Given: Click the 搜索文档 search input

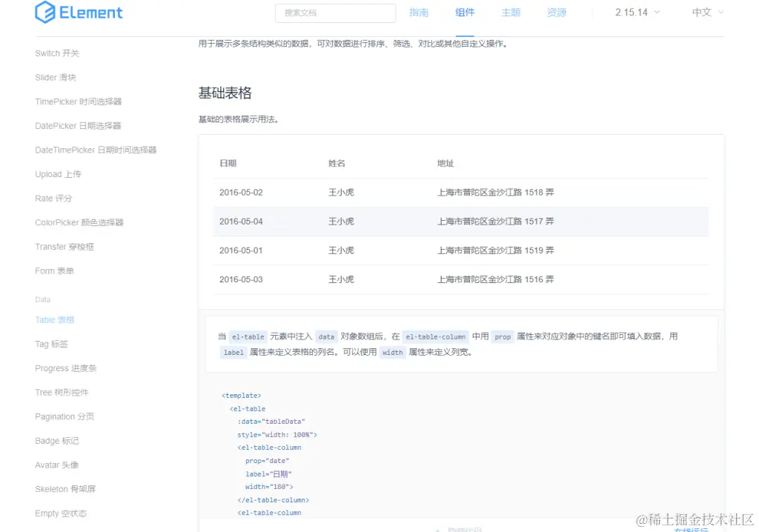Looking at the screenshot, I should [335, 13].
